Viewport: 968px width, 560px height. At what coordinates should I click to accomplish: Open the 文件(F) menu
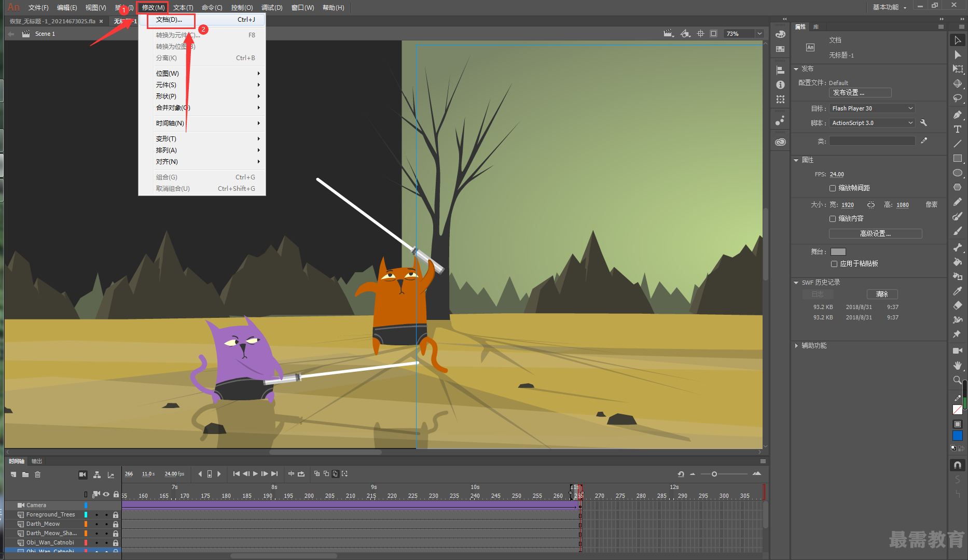38,8
